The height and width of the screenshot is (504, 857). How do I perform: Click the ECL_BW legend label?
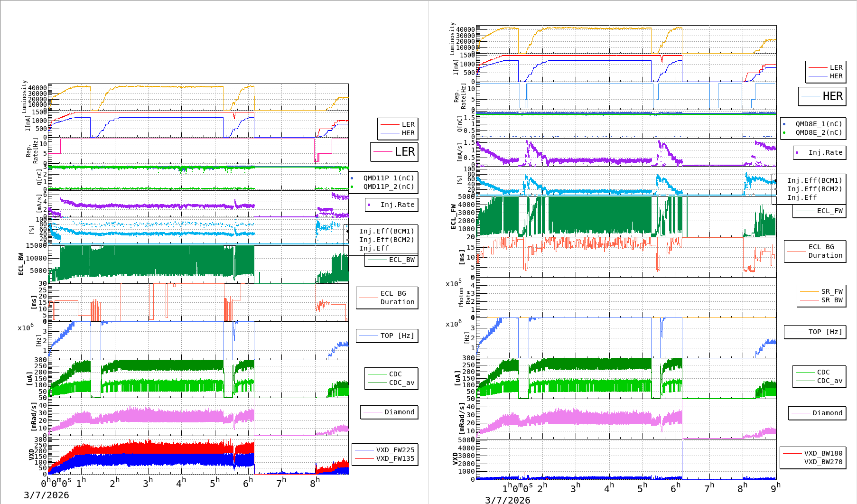[x=401, y=260]
